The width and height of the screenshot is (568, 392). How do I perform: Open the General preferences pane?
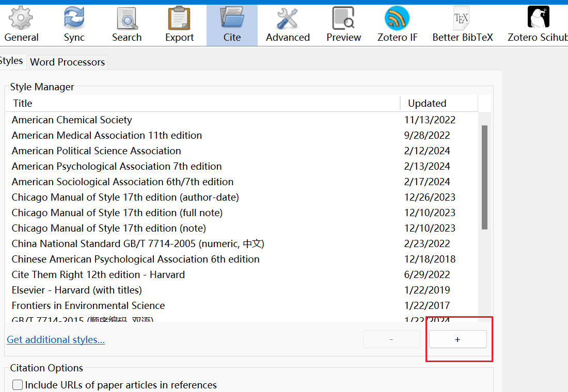click(x=21, y=24)
